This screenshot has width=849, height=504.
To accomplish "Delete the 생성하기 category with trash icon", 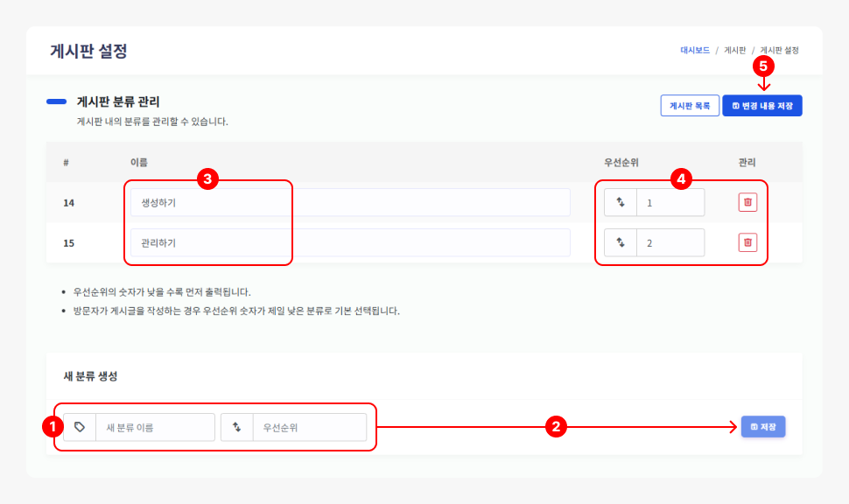I will click(747, 203).
